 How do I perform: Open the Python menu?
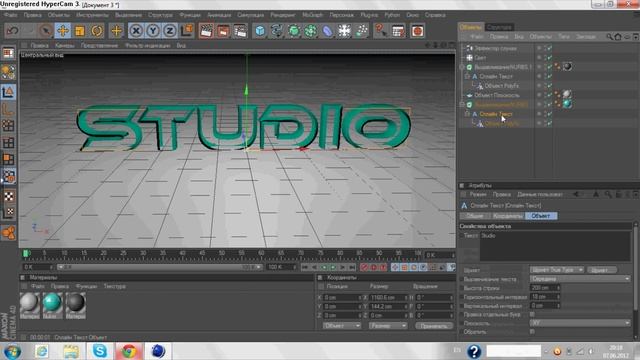392,15
